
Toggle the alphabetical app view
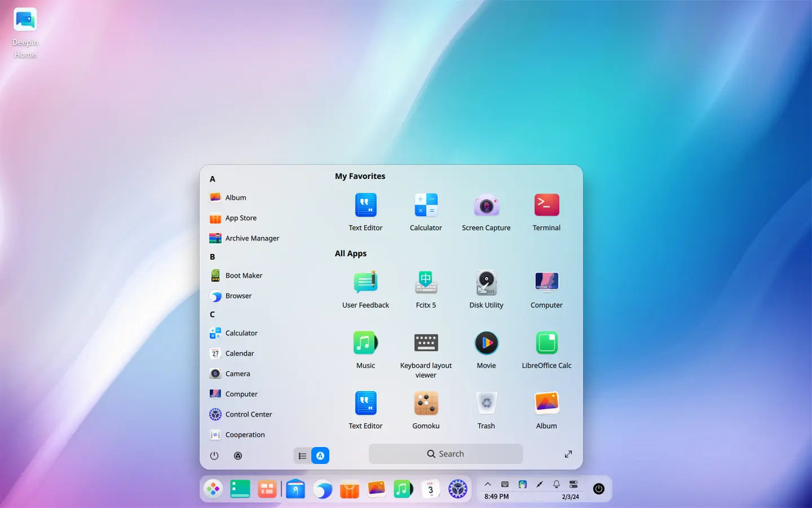coord(319,455)
